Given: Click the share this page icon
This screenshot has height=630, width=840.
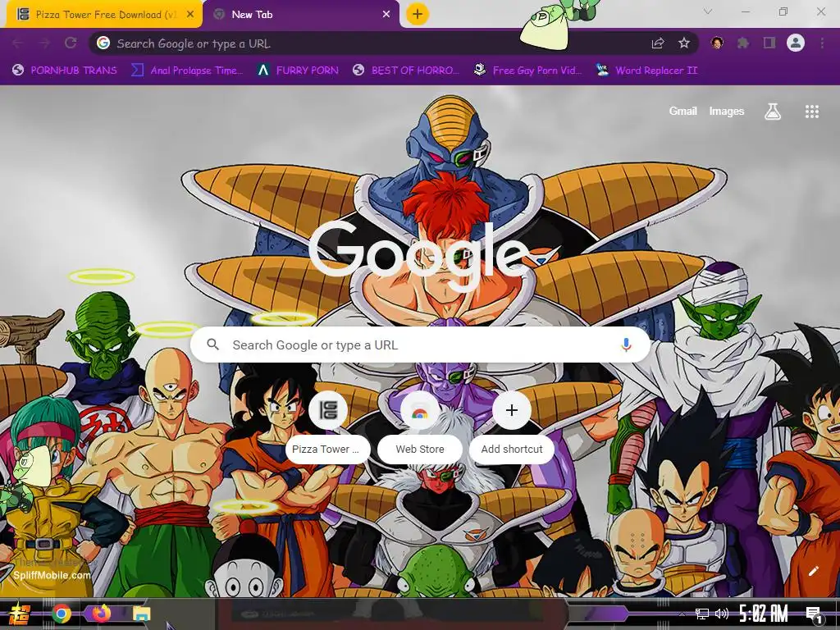Looking at the screenshot, I should coord(658,43).
